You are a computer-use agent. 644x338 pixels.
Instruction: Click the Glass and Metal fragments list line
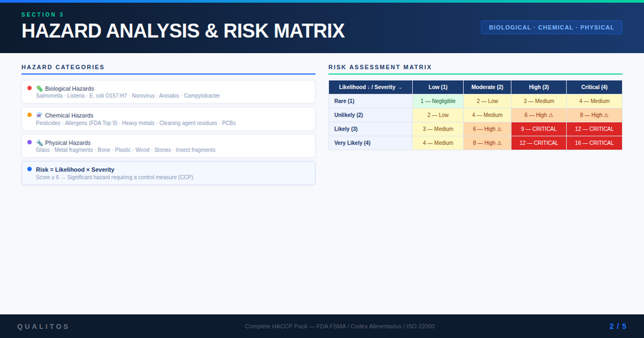coord(126,150)
